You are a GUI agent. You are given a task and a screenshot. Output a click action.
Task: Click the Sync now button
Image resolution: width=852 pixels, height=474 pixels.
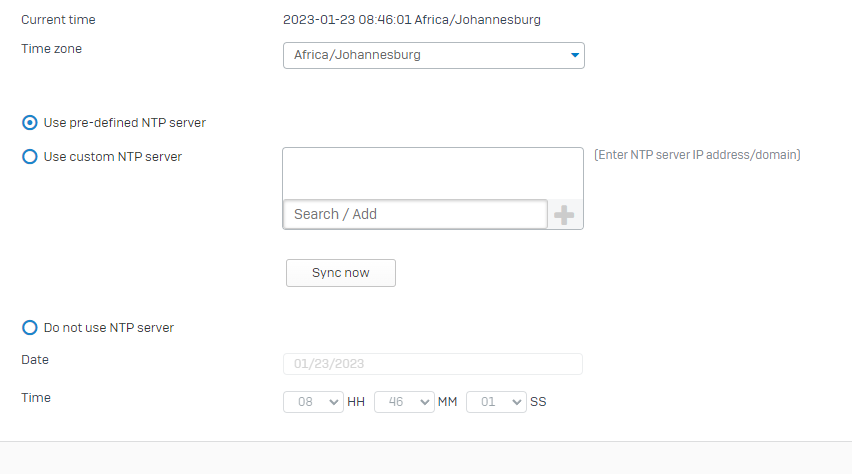tap(341, 273)
